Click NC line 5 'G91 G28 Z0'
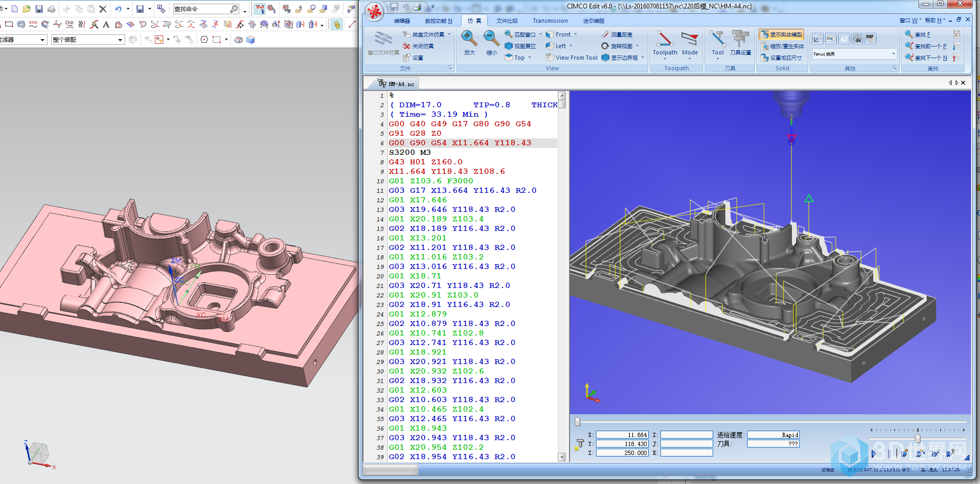 [x=415, y=133]
